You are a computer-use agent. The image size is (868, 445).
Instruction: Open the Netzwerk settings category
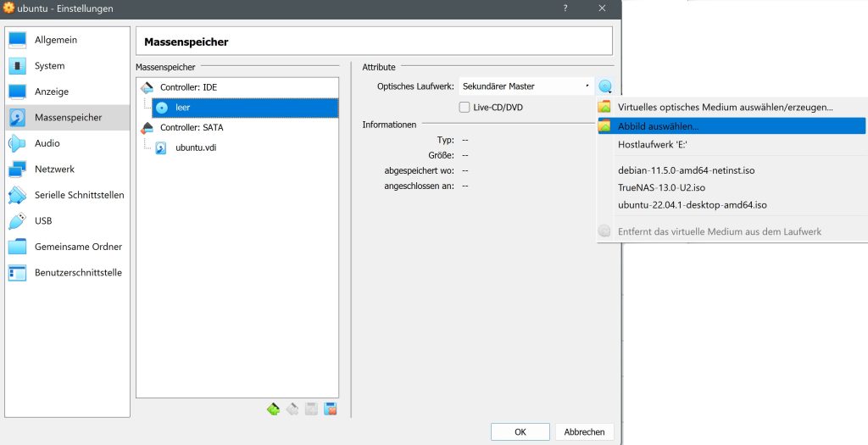[x=68, y=169]
